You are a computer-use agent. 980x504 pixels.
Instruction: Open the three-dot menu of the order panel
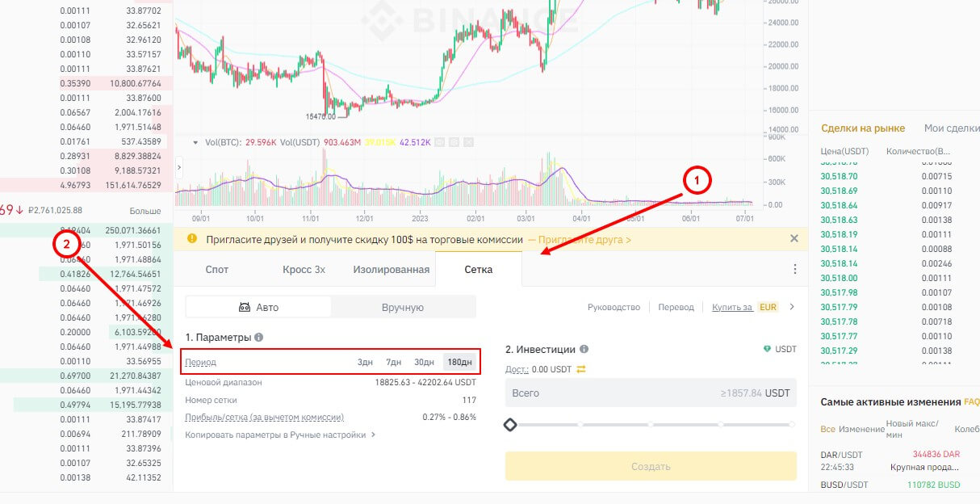pyautogui.click(x=794, y=269)
